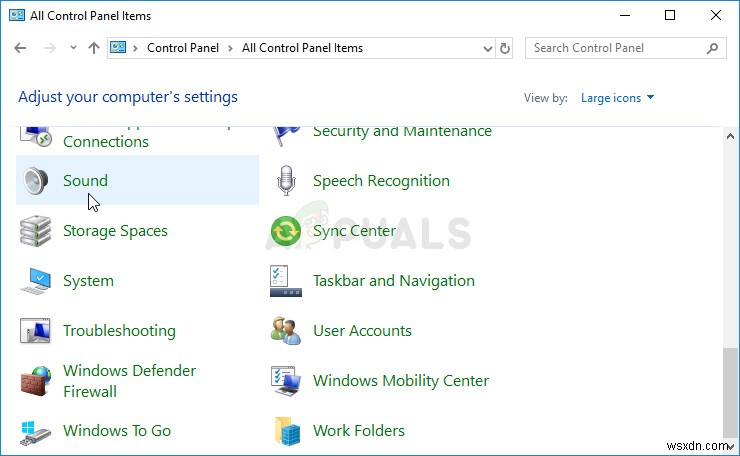740x456 pixels.
Task: Open the Windows To Go link
Action: click(x=117, y=431)
